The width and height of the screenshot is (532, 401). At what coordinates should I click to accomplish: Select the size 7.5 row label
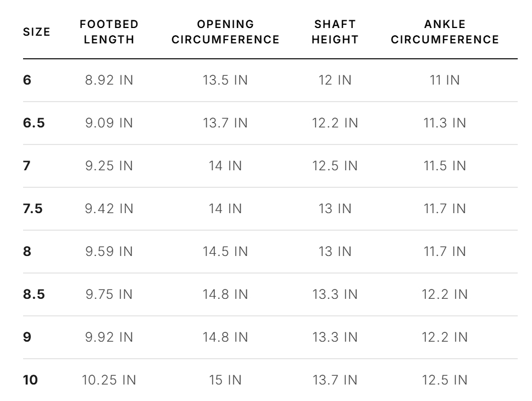(x=33, y=208)
